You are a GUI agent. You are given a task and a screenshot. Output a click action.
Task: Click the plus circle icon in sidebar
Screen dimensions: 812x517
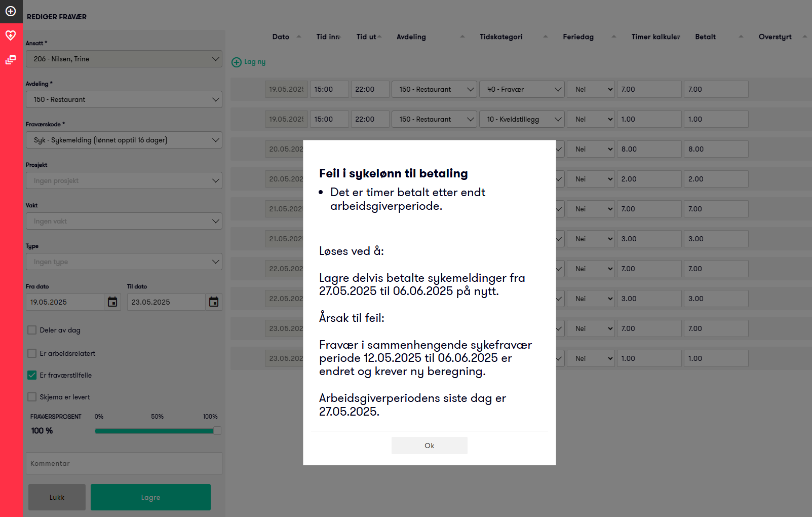pos(11,11)
